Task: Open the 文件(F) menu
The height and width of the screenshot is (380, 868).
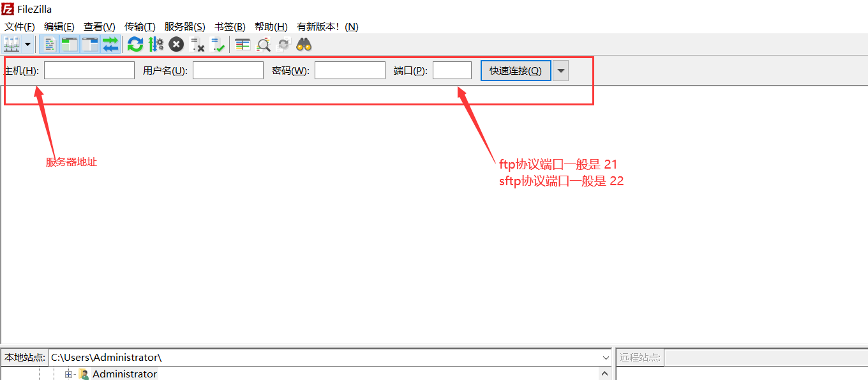Action: click(20, 27)
